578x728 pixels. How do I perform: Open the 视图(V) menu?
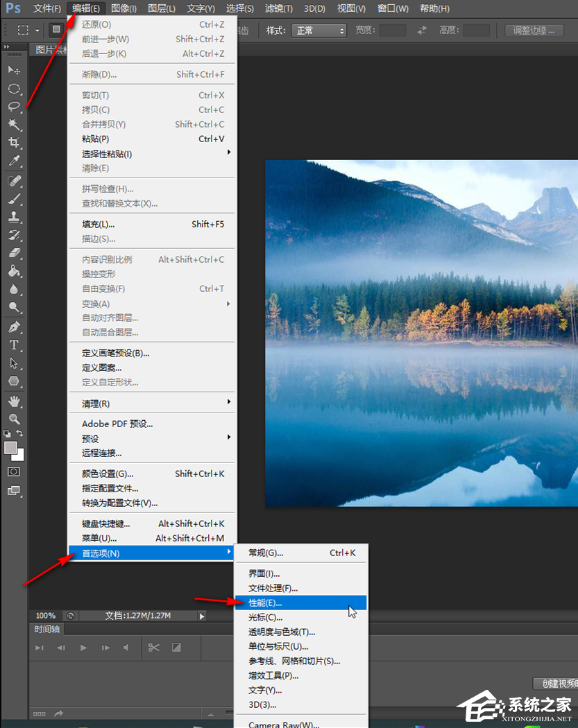351,8
